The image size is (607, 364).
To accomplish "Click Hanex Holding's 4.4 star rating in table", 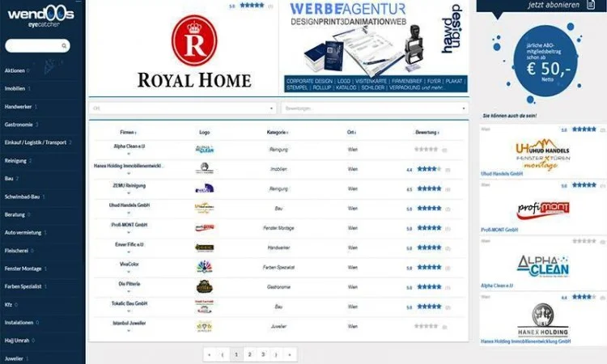I will point(429,169).
